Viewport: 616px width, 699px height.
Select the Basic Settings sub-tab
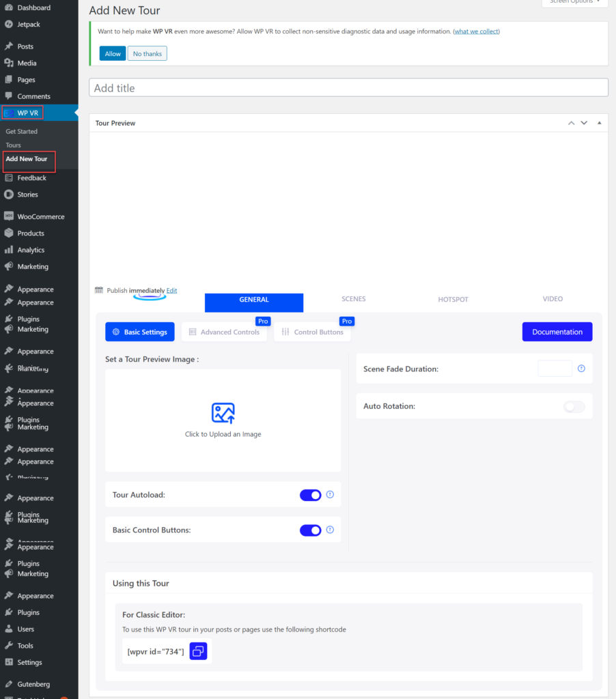pyautogui.click(x=139, y=332)
